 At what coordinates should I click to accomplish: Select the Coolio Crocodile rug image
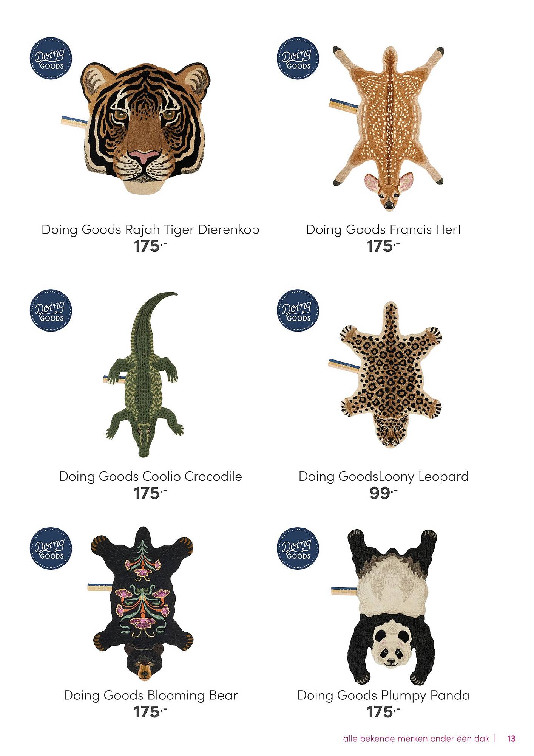pos(144,375)
